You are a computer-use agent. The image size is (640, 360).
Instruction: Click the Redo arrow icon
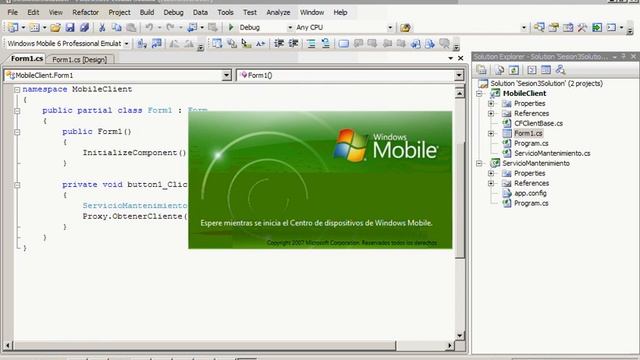(x=170, y=27)
